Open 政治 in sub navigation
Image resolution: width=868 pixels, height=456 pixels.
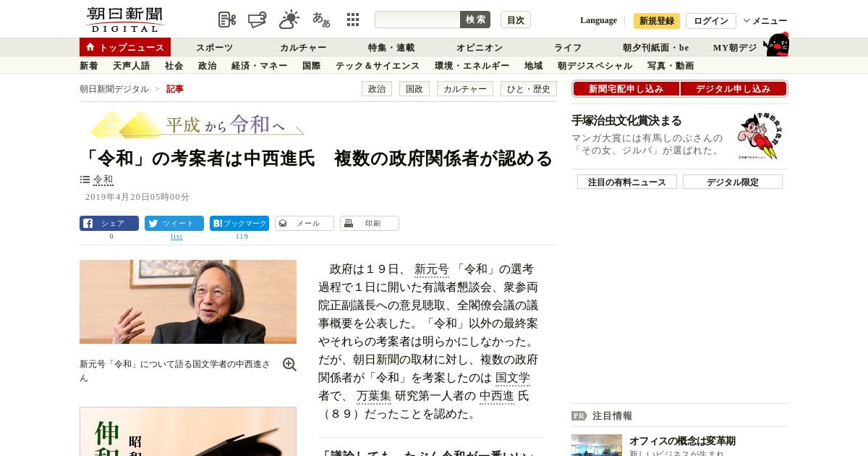click(208, 66)
